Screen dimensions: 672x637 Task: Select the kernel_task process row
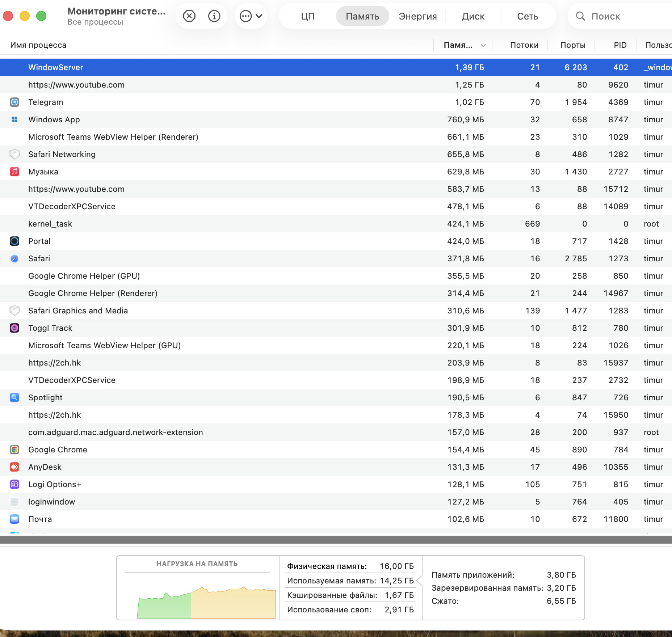point(336,224)
